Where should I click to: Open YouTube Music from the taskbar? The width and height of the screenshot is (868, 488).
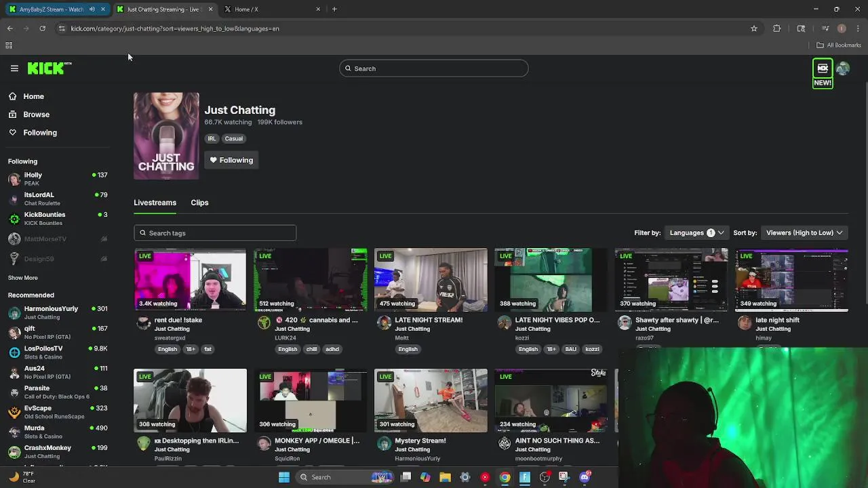485,477
